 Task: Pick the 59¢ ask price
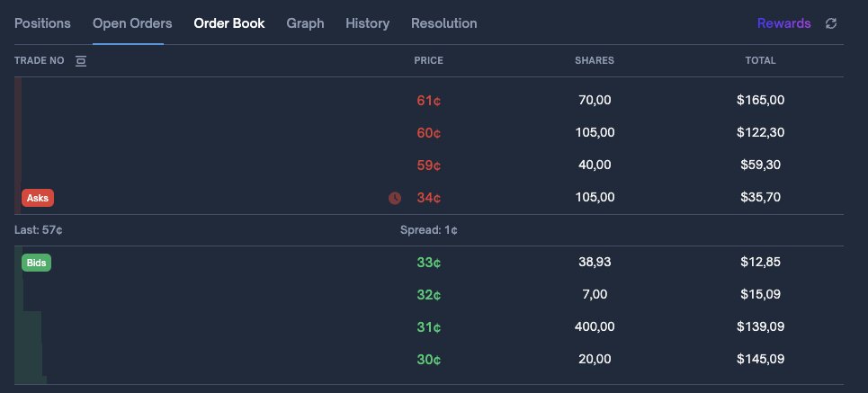(428, 165)
